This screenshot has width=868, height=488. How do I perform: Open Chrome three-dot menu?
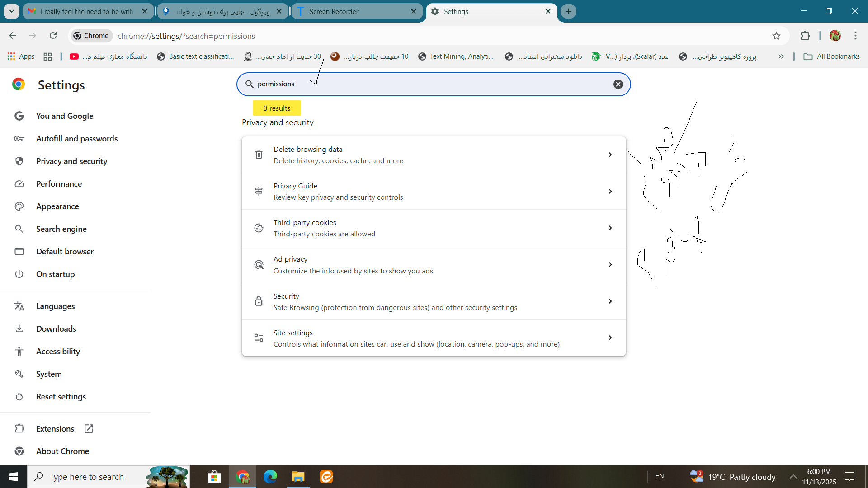point(855,36)
